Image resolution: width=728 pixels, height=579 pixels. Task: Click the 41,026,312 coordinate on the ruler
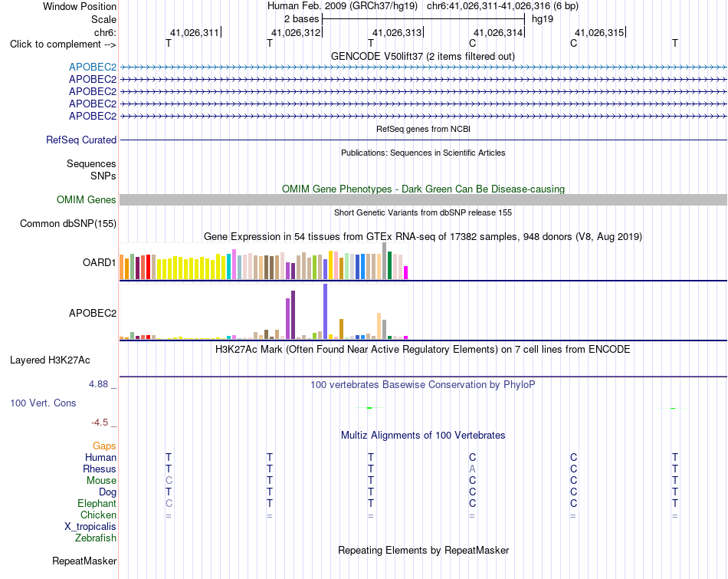pyautogui.click(x=295, y=32)
